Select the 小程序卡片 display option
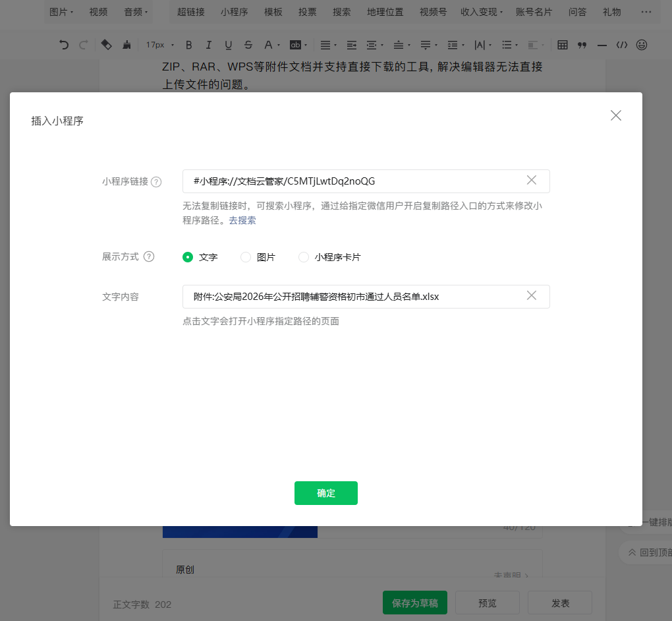 click(x=304, y=257)
